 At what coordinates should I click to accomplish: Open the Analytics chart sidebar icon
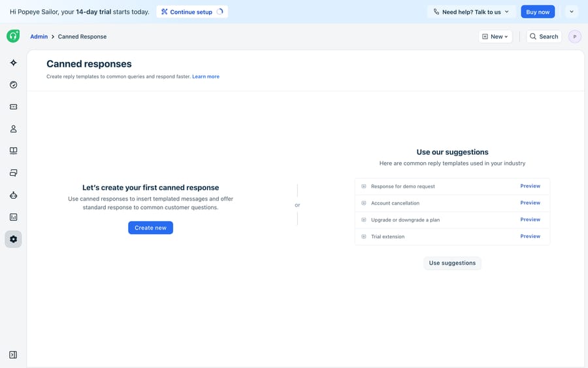(x=14, y=217)
